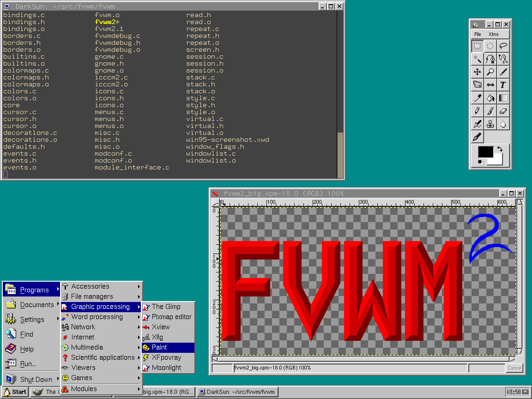The width and height of the screenshot is (532, 399).
Task: Open the Xtns menu in GIMP toolbox
Action: (493, 34)
